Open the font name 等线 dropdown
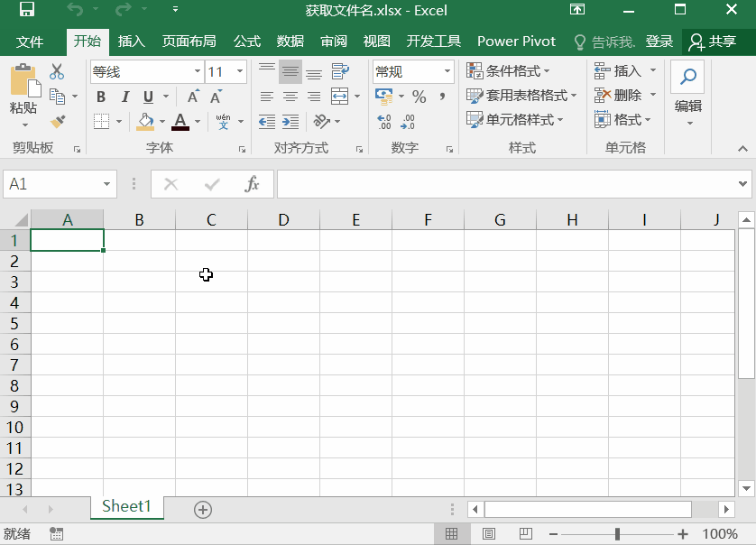756x545 pixels. (198, 71)
